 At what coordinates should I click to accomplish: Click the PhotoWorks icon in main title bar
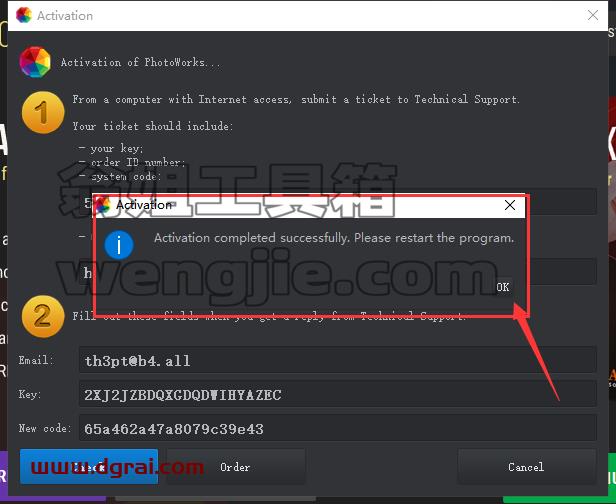coord(24,15)
